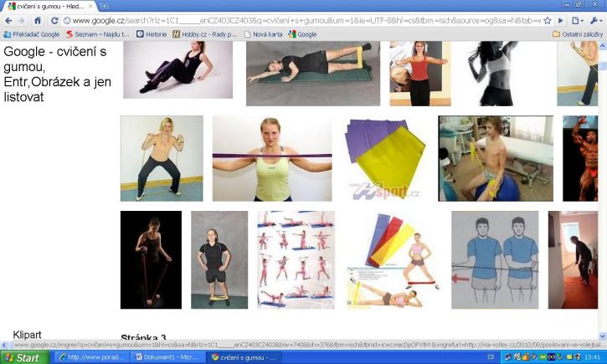This screenshot has height=364, width=607.
Task: Go to the Home page icon
Action: [x=38, y=21]
